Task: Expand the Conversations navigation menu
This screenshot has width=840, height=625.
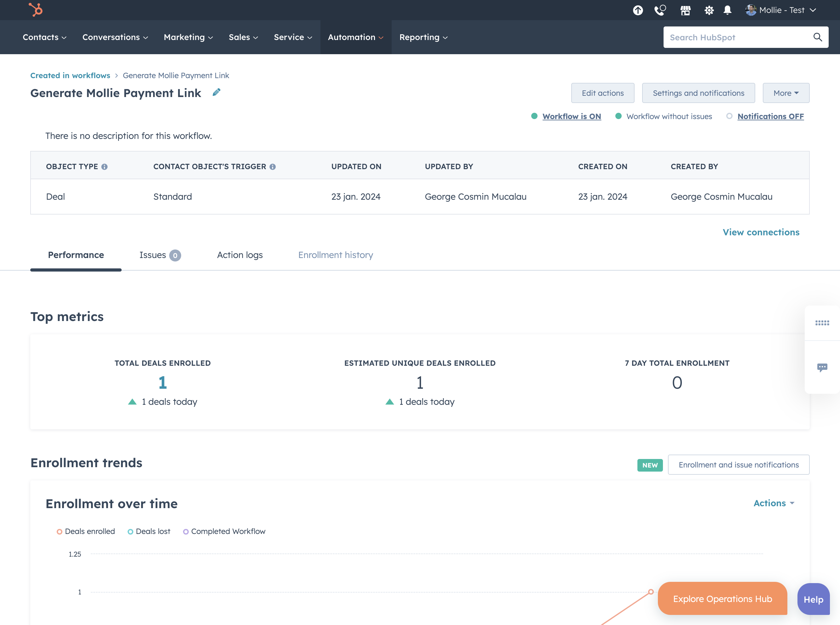Action: tap(115, 37)
